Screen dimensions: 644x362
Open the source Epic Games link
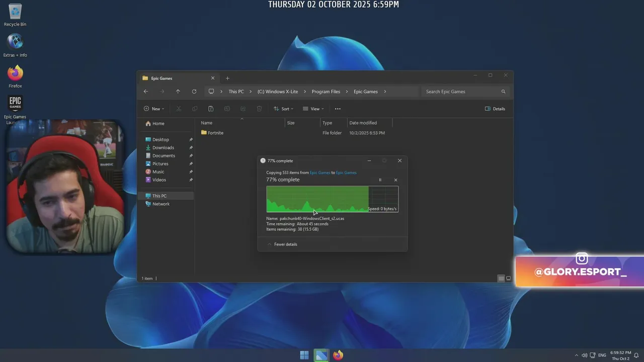coord(320,172)
